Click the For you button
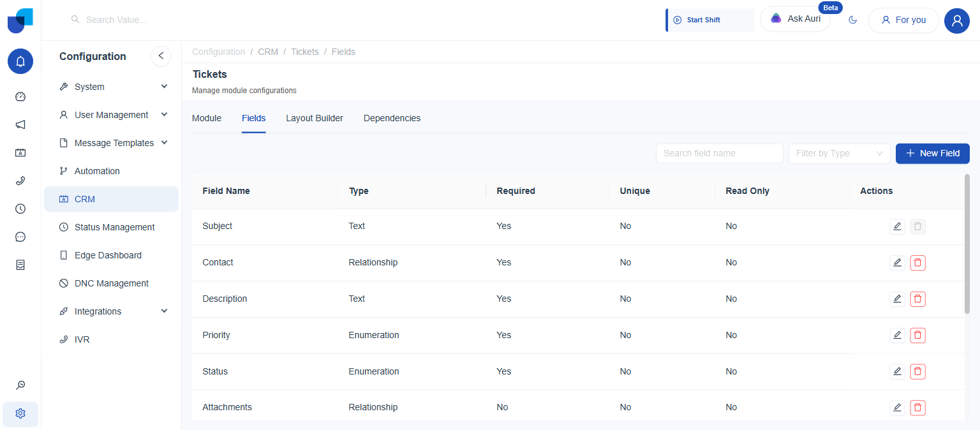 click(903, 20)
